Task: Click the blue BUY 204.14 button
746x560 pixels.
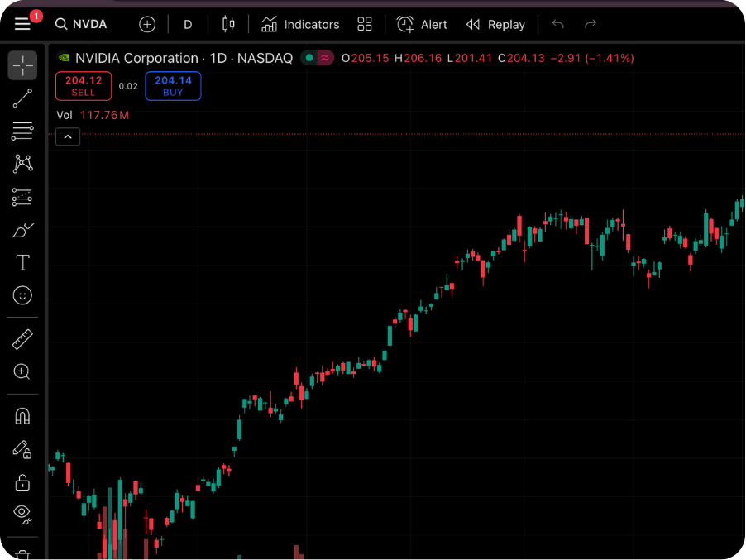Action: (x=173, y=86)
